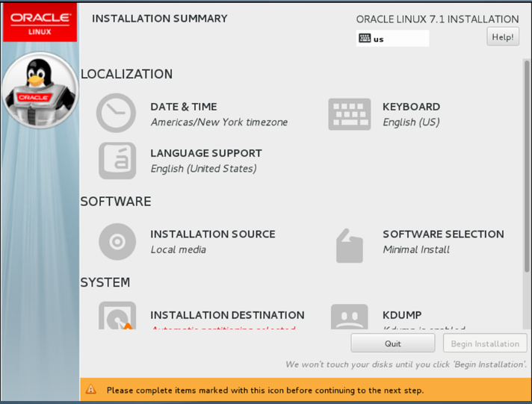Open the Help! button

tap(503, 37)
